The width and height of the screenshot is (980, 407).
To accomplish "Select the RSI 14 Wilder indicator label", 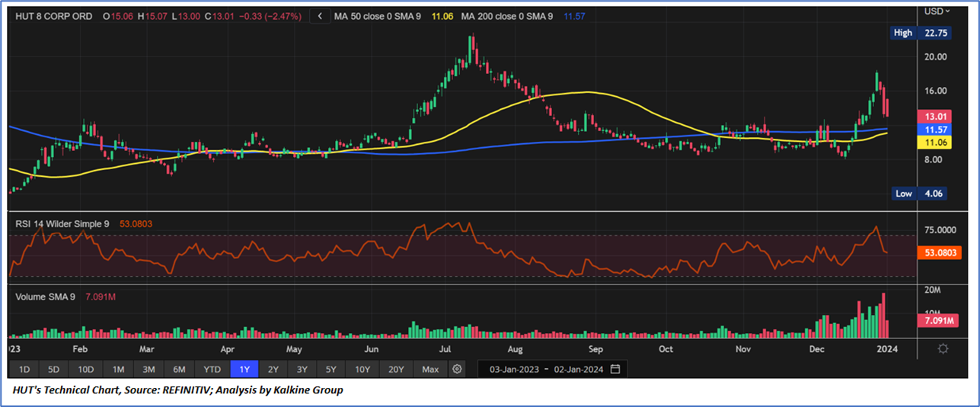I will 62,223.
